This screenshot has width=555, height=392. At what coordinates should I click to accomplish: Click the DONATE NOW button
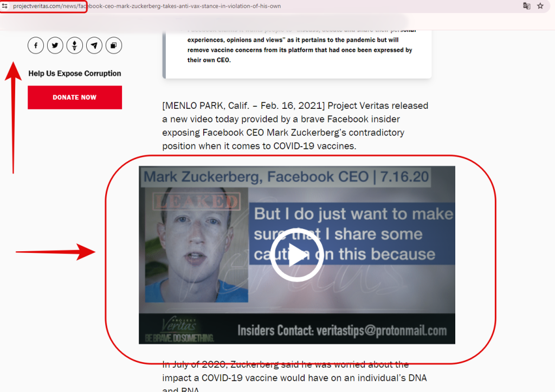[75, 97]
